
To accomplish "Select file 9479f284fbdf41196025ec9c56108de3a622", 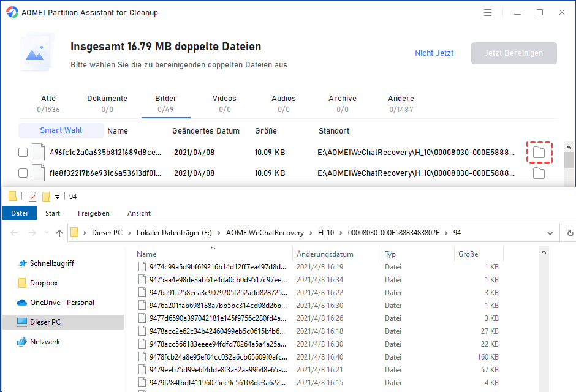I will 218,382.
